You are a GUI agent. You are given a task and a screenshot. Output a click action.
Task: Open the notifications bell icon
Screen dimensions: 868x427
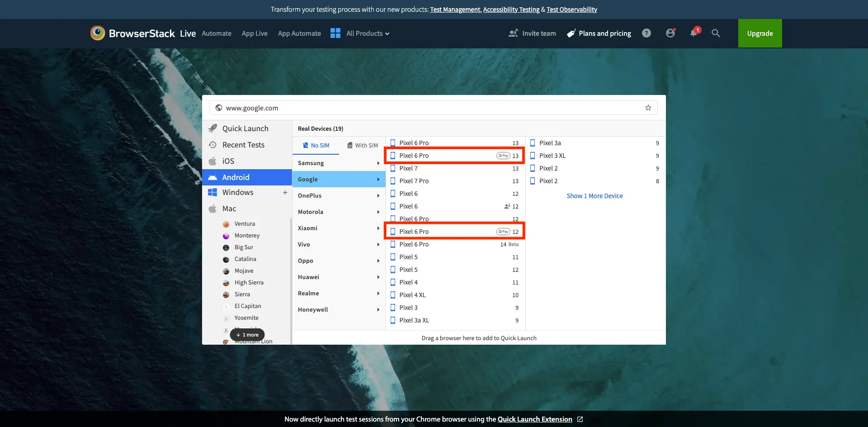click(693, 33)
